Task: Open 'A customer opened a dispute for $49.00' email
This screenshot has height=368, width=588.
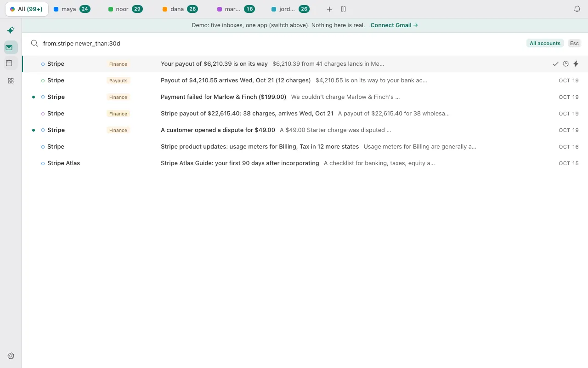Action: [x=305, y=130]
